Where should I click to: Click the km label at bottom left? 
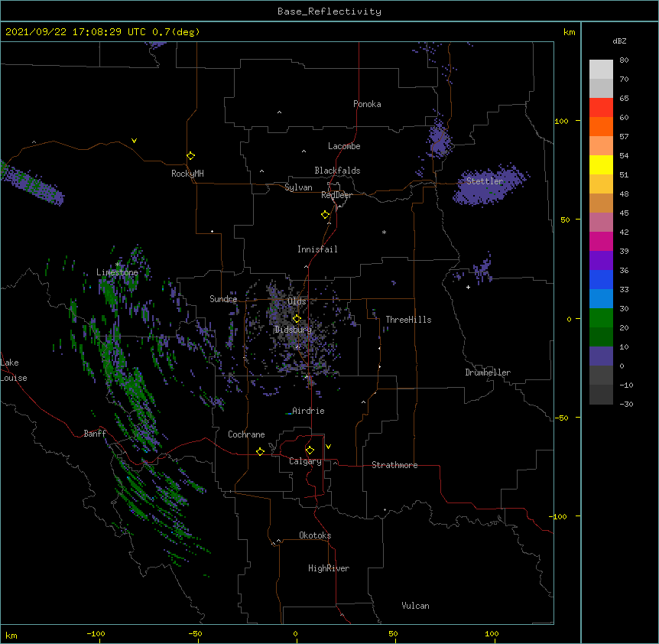[x=11, y=636]
